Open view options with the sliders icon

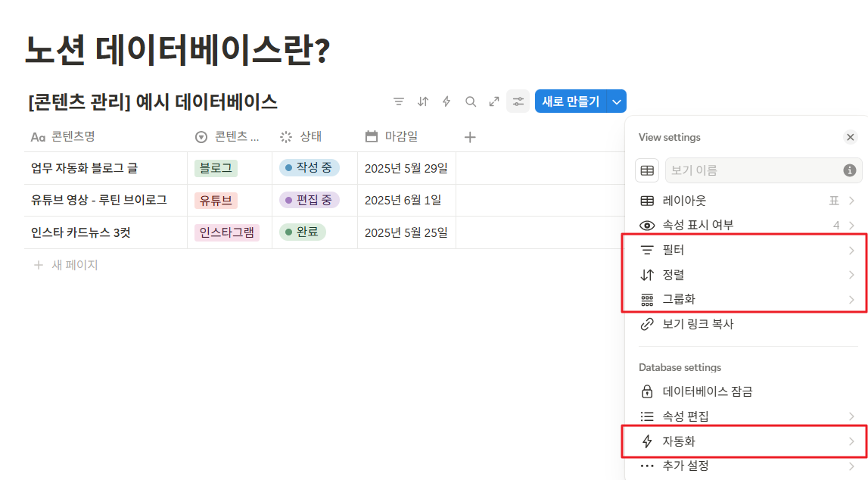click(x=518, y=101)
